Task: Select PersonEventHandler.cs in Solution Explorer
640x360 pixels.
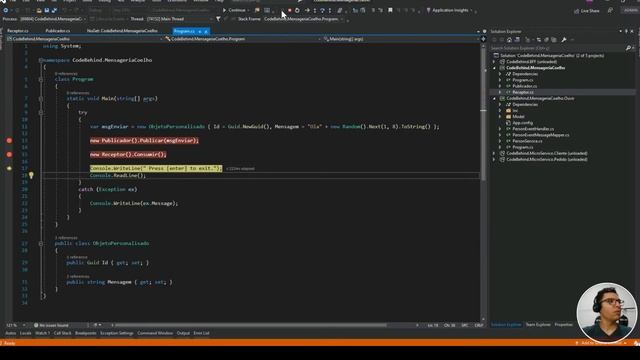Action: 533,129
